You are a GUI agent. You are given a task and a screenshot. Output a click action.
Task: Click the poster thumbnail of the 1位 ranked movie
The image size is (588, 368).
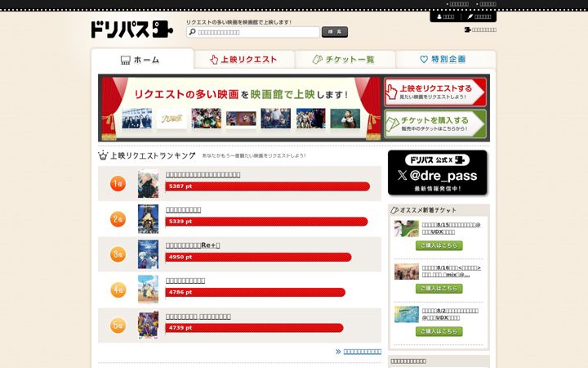pyautogui.click(x=148, y=184)
